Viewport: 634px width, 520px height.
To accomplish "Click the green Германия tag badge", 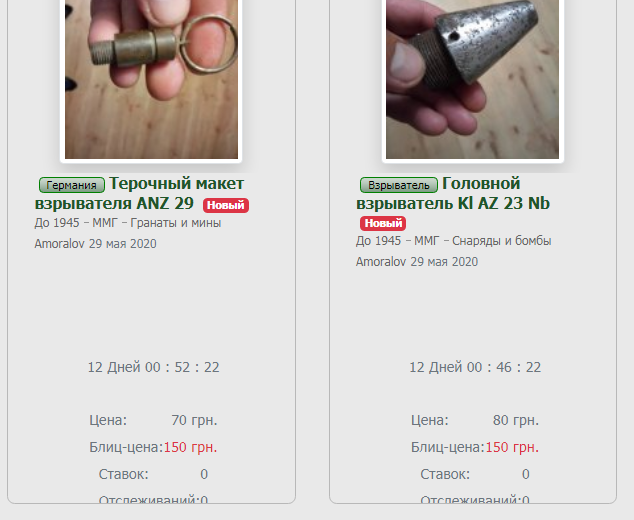I will 72,185.
